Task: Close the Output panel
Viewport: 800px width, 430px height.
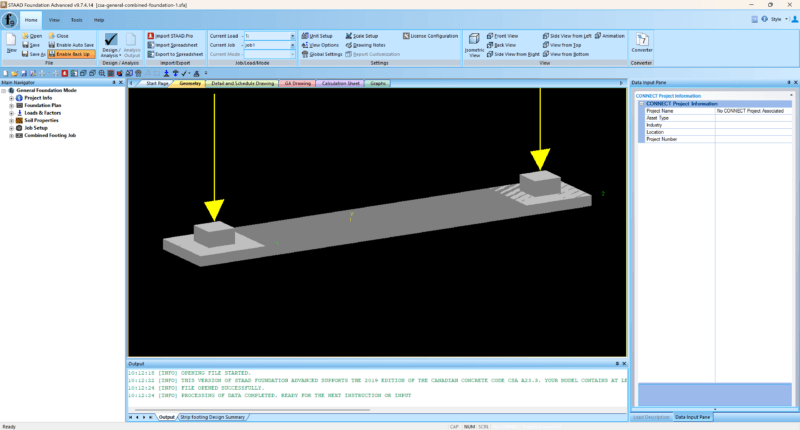Action: pos(624,364)
